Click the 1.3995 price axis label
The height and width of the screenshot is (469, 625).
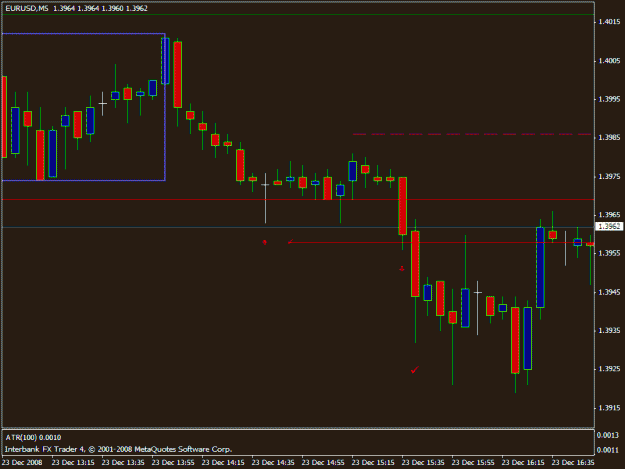609,99
